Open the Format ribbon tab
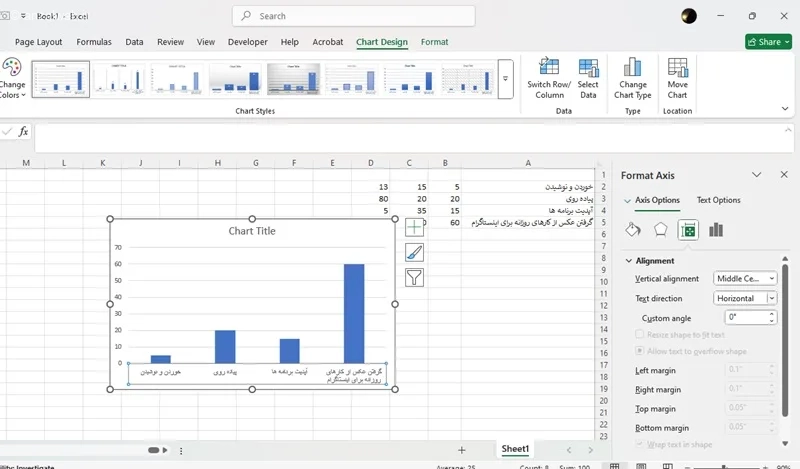800x469 pixels. coord(434,42)
